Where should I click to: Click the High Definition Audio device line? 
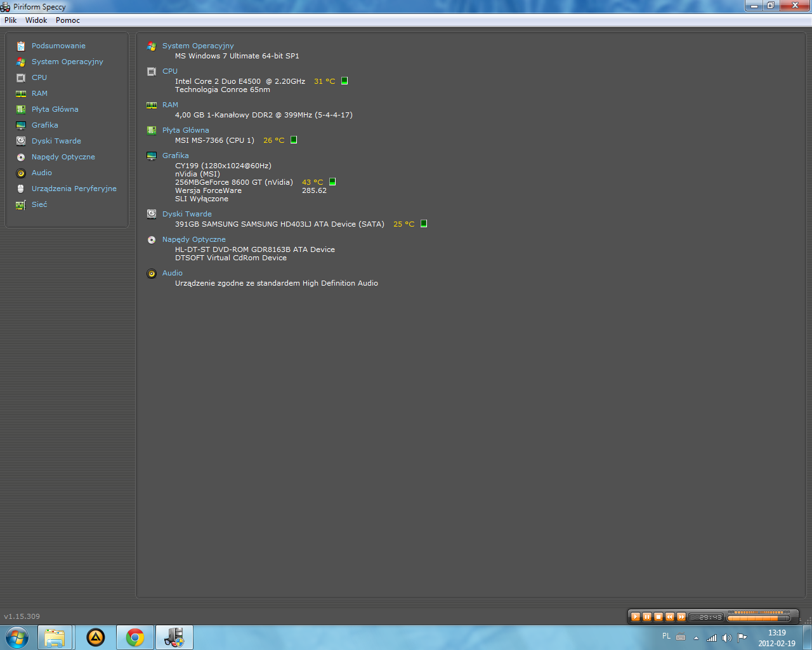(277, 283)
